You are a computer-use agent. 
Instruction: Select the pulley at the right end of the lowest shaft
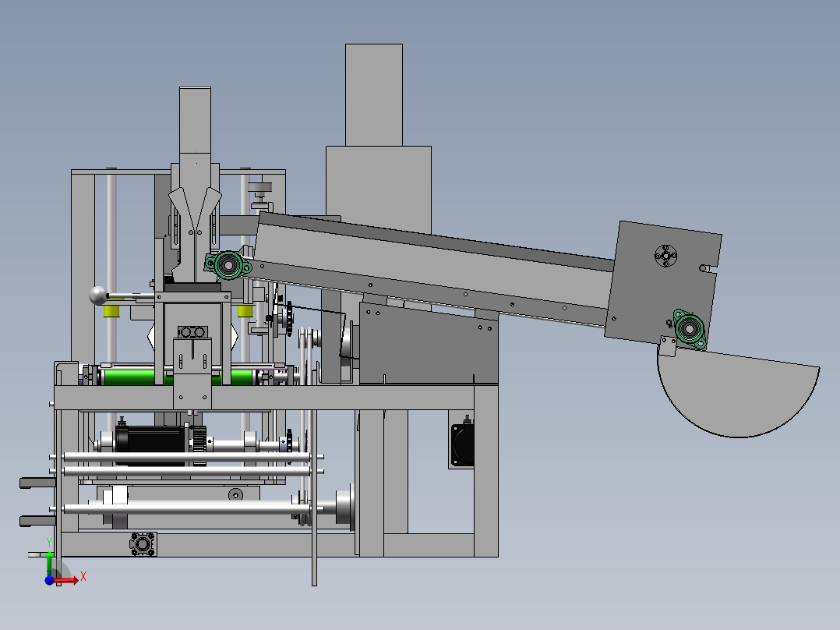click(344, 508)
